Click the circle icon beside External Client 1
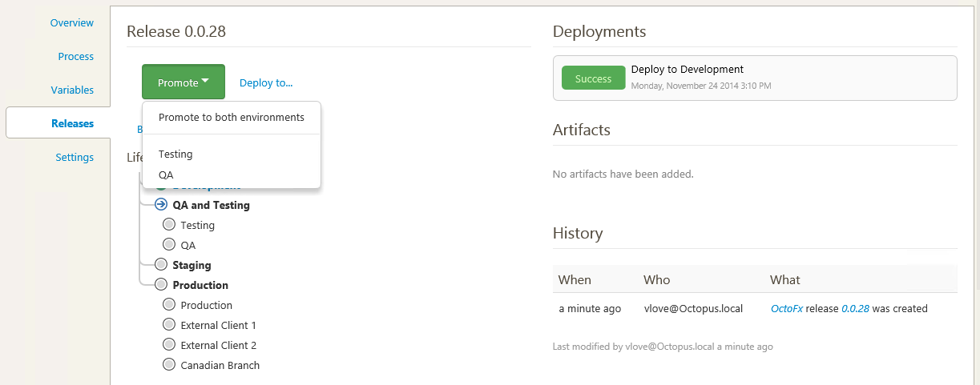Image resolution: width=980 pixels, height=385 pixels. [x=169, y=325]
